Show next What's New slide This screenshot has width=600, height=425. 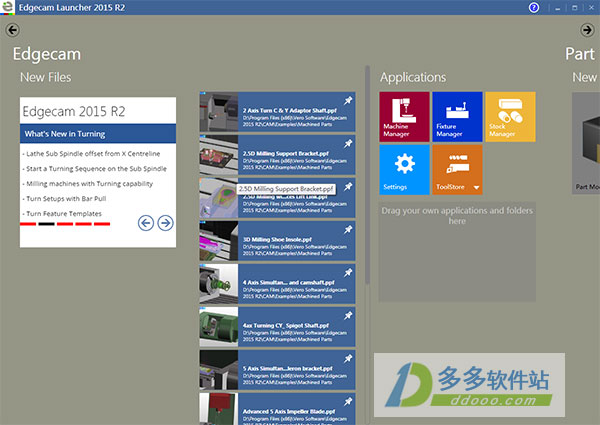(x=165, y=223)
